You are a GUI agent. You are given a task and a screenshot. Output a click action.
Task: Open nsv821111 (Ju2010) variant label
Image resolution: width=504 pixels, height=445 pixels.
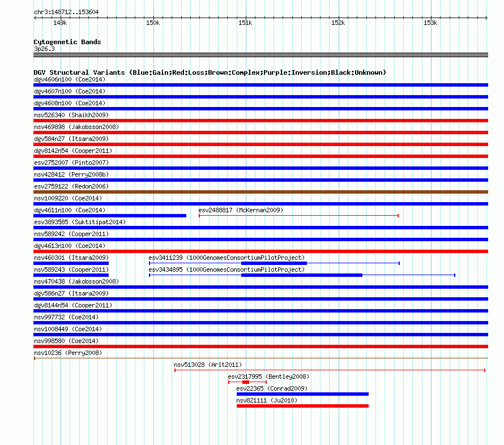point(267,400)
